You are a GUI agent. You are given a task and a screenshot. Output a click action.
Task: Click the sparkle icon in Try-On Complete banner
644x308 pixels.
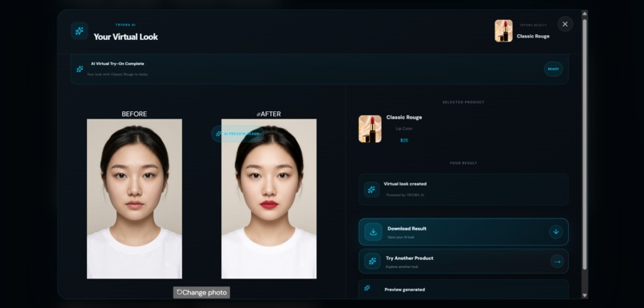tap(80, 69)
